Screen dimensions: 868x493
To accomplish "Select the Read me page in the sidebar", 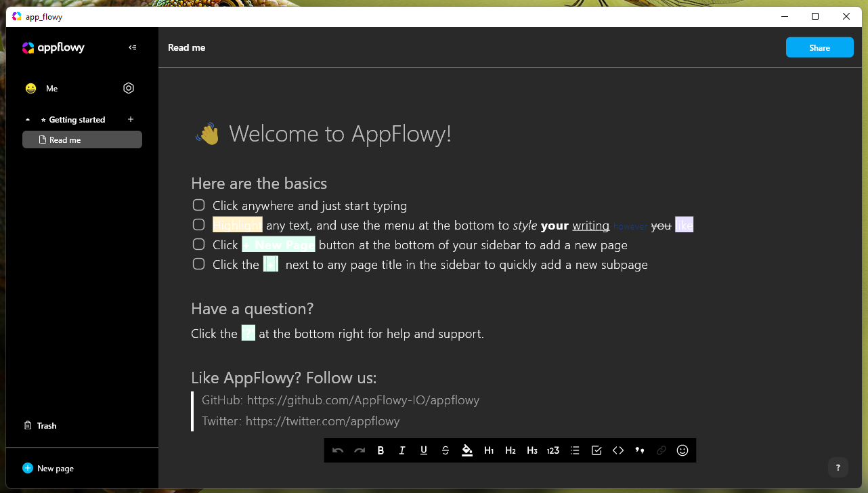I will click(x=82, y=140).
